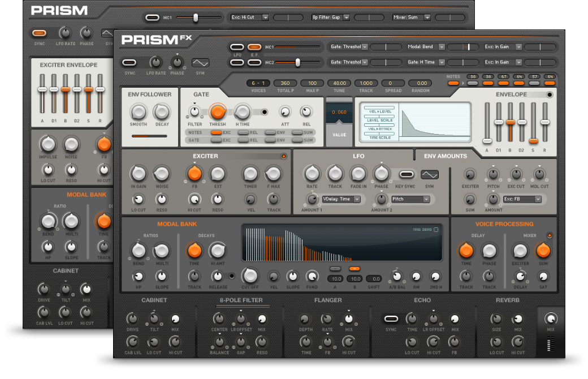Select the 8-POLE FILTER effect header

click(x=241, y=300)
